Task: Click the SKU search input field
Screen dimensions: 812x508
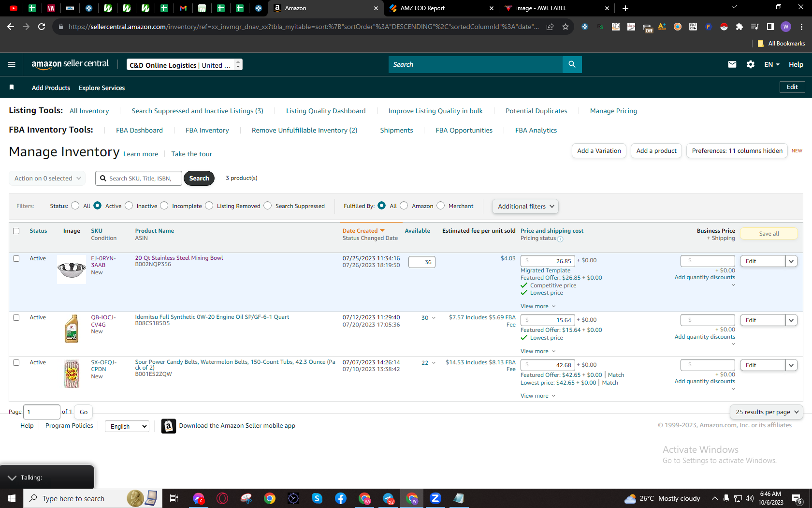Action: 139,178
